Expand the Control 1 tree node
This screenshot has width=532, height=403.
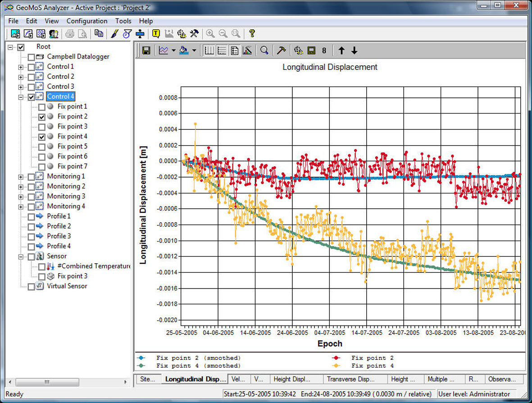click(x=21, y=67)
